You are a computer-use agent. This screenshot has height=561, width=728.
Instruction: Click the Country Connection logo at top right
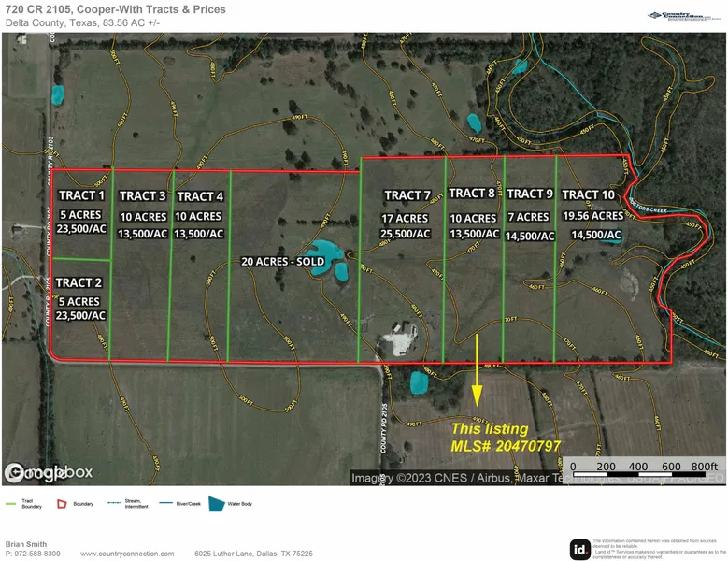[686, 15]
